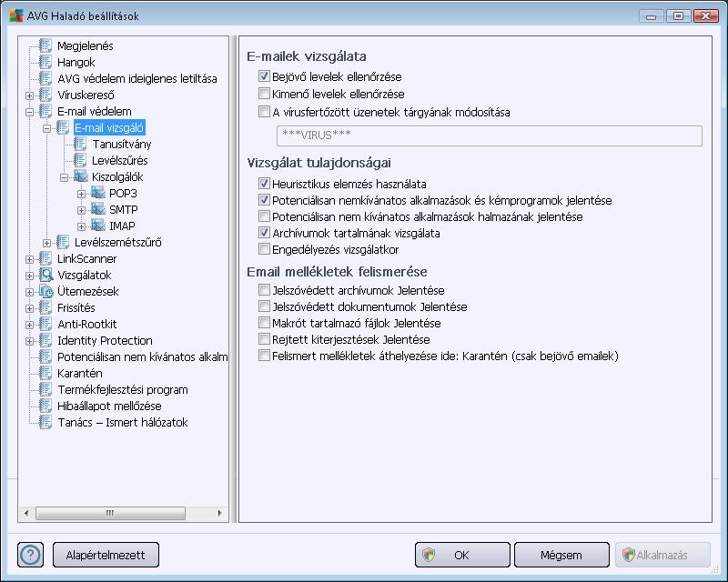Click the Karantén page icon
The height and width of the screenshot is (582, 728).
pos(45,373)
